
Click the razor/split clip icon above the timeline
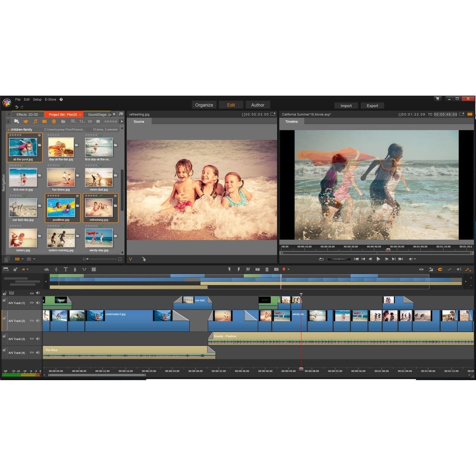coord(248,269)
